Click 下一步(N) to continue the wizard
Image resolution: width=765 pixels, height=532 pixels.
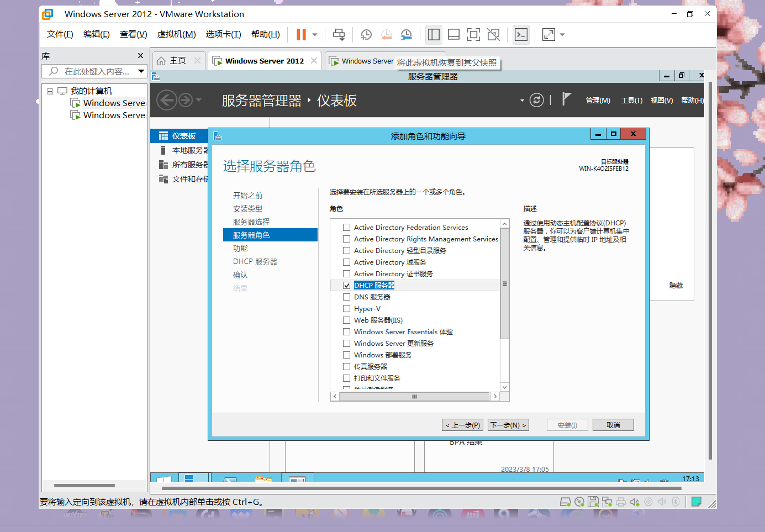(509, 425)
